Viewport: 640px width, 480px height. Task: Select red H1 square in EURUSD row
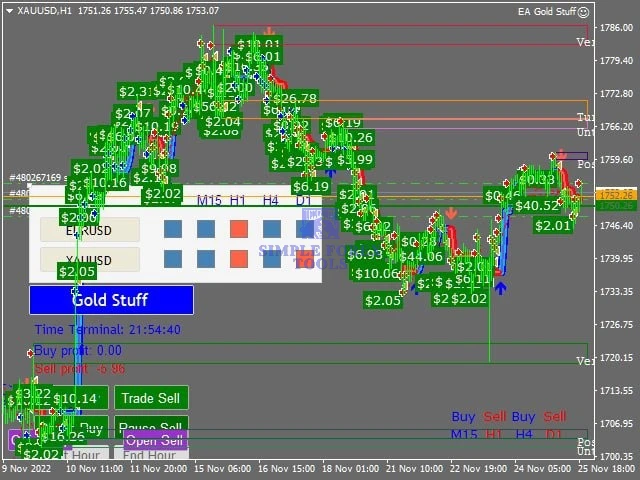tap(238, 229)
